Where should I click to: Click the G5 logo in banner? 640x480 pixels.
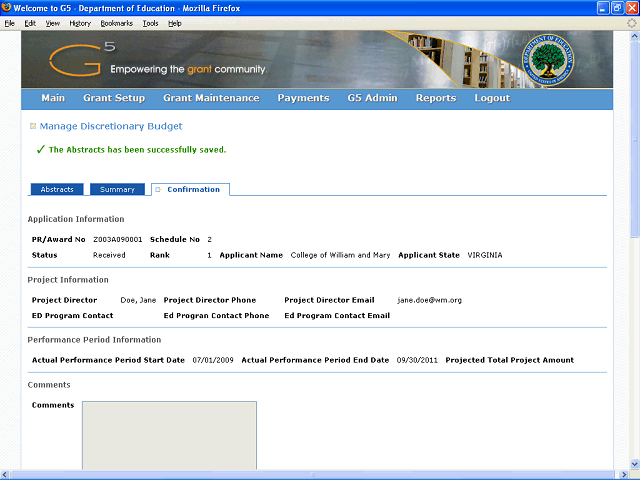[82, 60]
